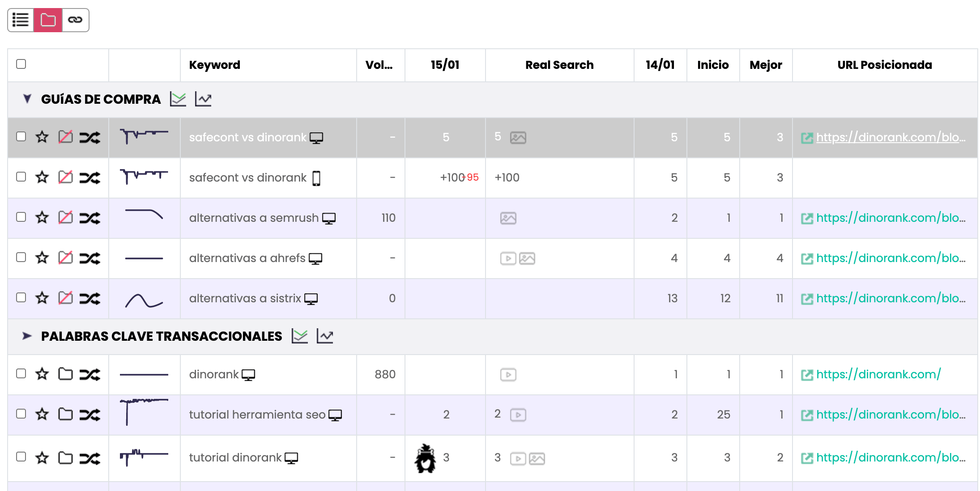Screen dimensions: 980x491
Task: Sort by the Vol... column header
Action: tap(379, 65)
